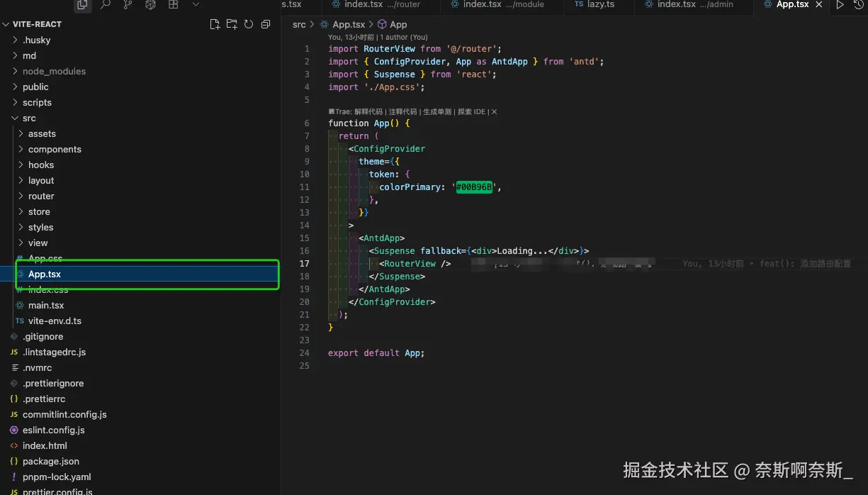Open the Explorer view icon
This screenshot has width=868, height=495.
(x=83, y=5)
